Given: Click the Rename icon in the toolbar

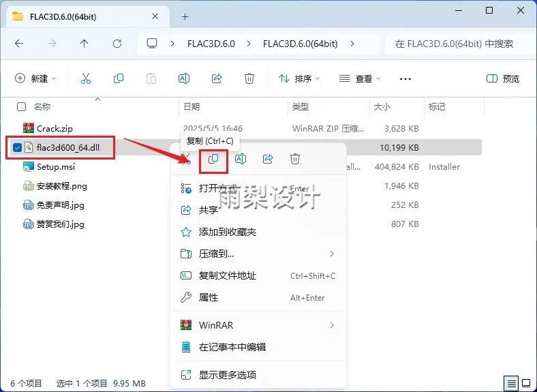Looking at the screenshot, I should pos(184,78).
